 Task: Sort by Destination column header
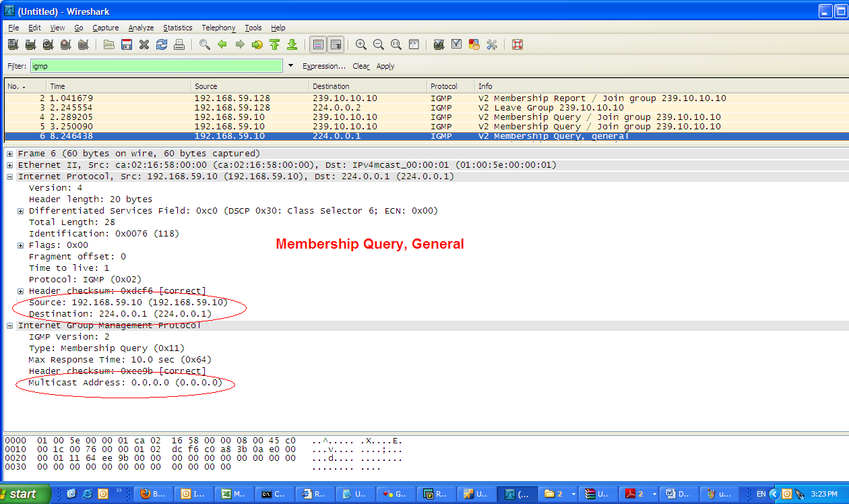click(x=369, y=86)
